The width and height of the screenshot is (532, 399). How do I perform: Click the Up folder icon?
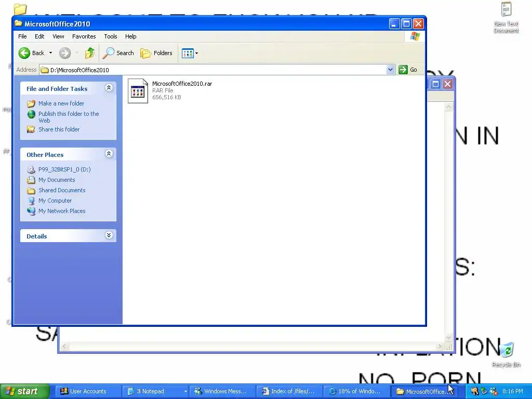[90, 53]
